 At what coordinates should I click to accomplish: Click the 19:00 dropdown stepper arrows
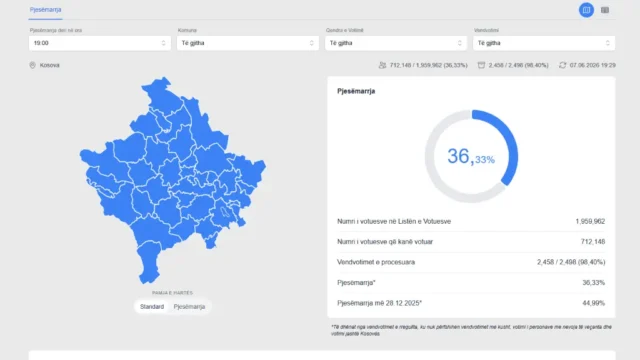163,43
